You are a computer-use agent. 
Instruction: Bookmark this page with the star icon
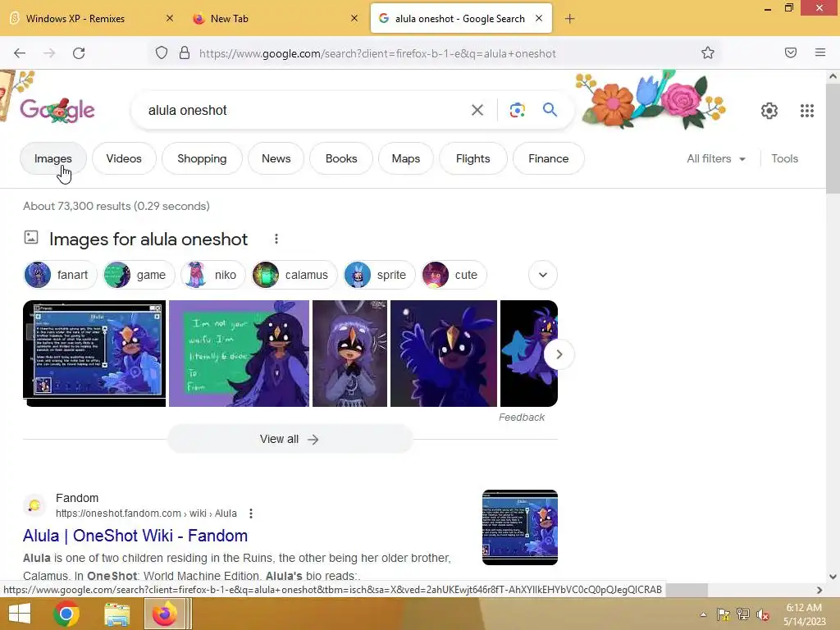point(708,52)
